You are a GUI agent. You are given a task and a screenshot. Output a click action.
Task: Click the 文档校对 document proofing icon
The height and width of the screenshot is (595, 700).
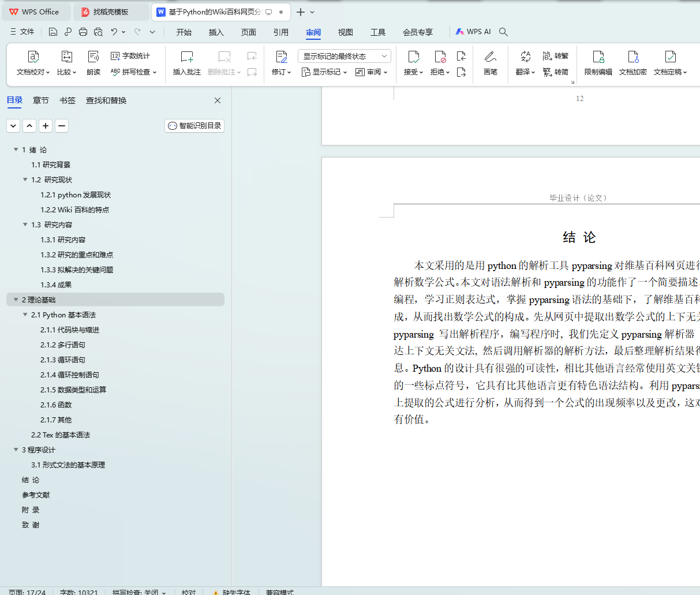(x=33, y=57)
